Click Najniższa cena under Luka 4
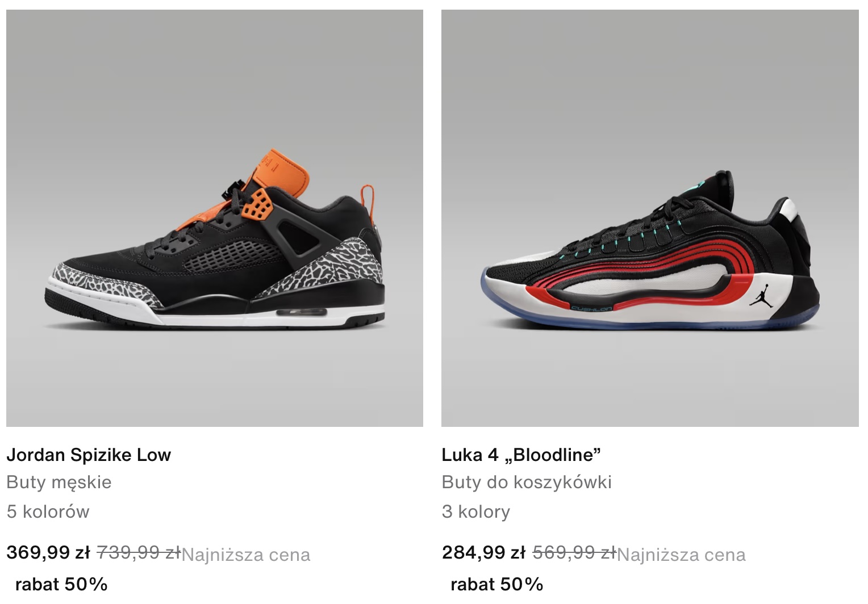 point(682,555)
